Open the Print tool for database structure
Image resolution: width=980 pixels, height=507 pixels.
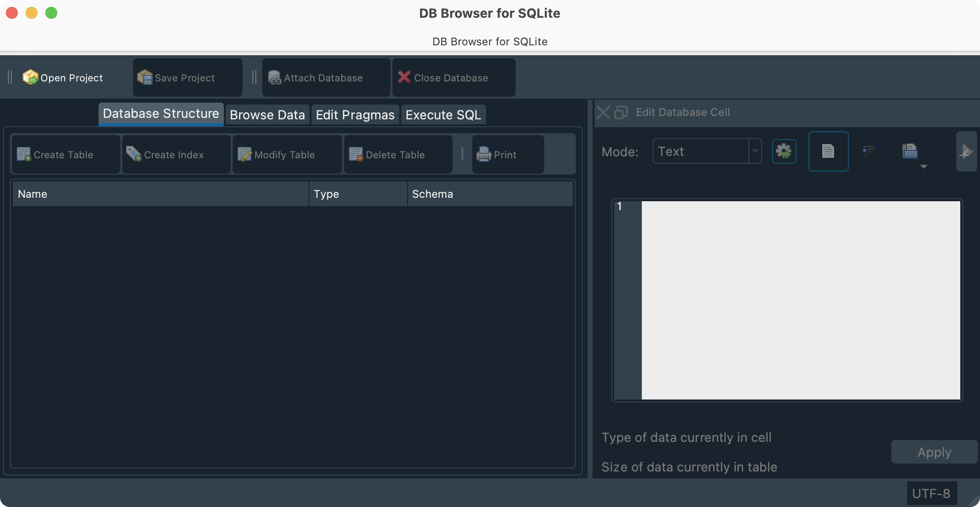[x=507, y=154]
